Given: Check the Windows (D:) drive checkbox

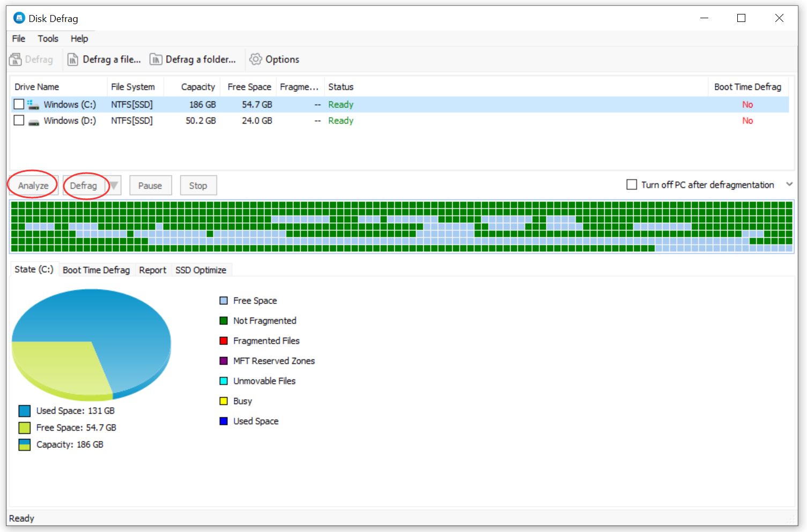Looking at the screenshot, I should (19, 121).
